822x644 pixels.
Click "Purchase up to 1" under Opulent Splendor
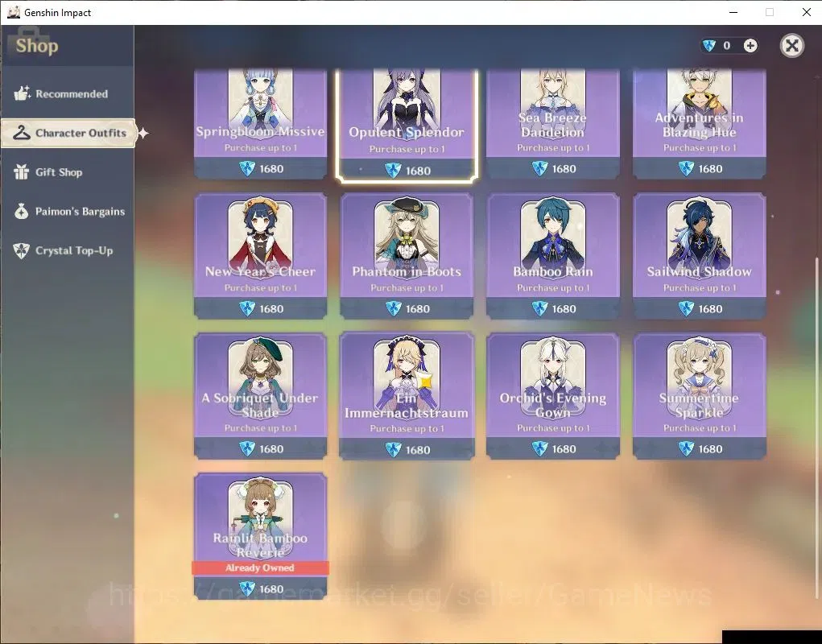point(407,150)
